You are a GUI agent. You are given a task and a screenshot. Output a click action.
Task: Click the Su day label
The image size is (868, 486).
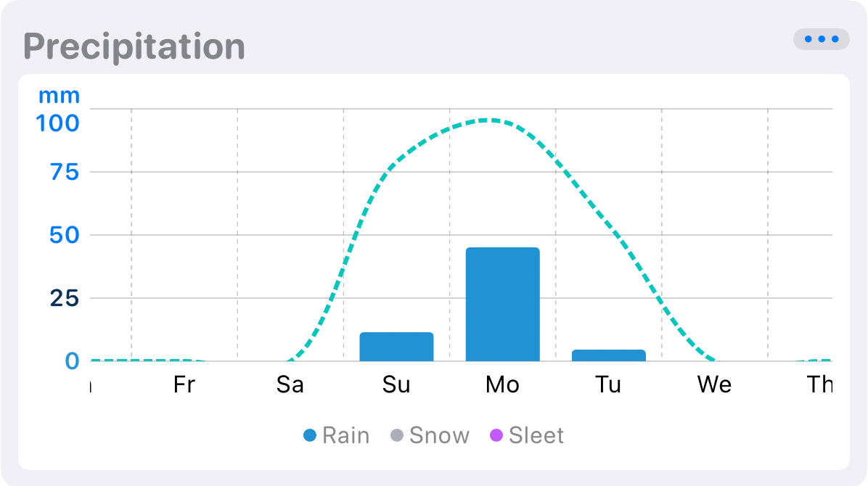396,385
